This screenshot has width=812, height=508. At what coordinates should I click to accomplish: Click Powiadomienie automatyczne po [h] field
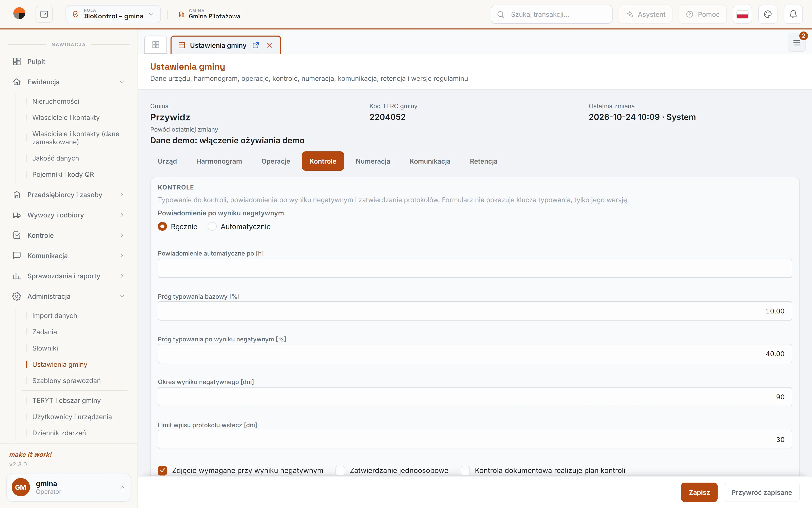tap(475, 268)
